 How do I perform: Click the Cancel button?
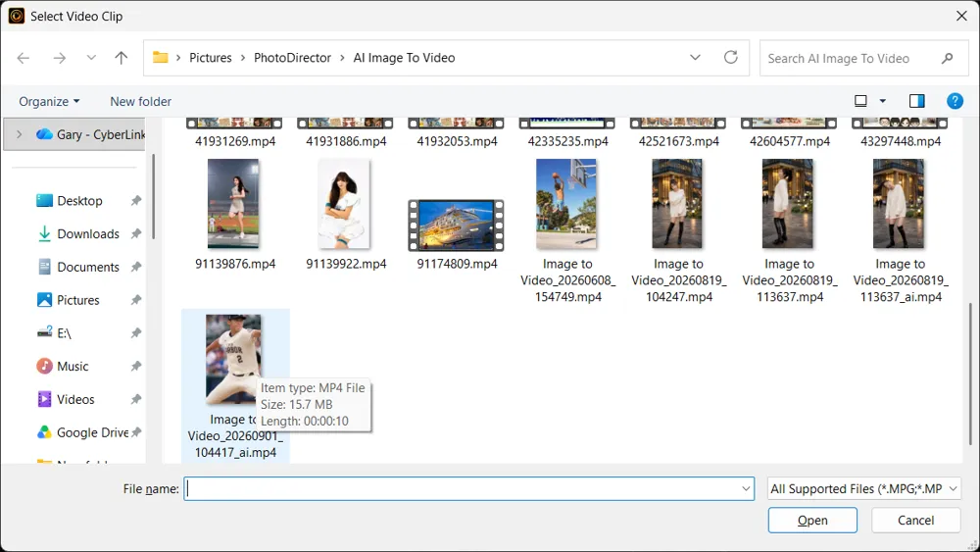tap(915, 520)
